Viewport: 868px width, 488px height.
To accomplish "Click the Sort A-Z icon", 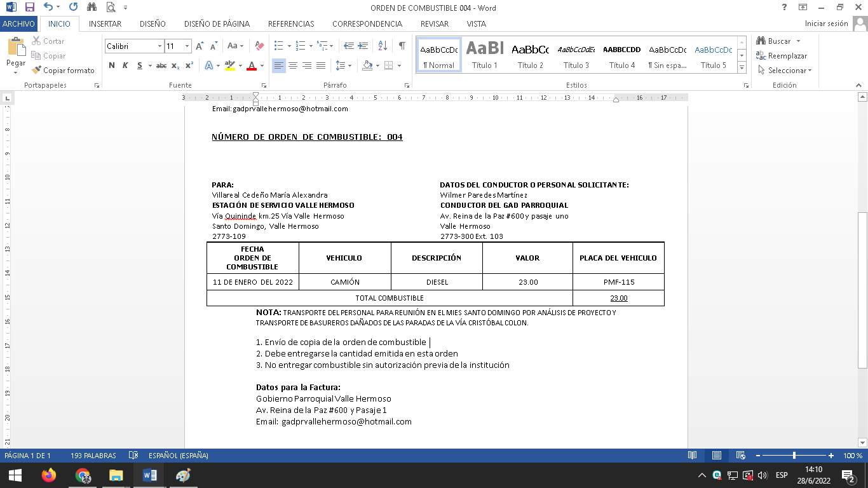I will pos(383,46).
